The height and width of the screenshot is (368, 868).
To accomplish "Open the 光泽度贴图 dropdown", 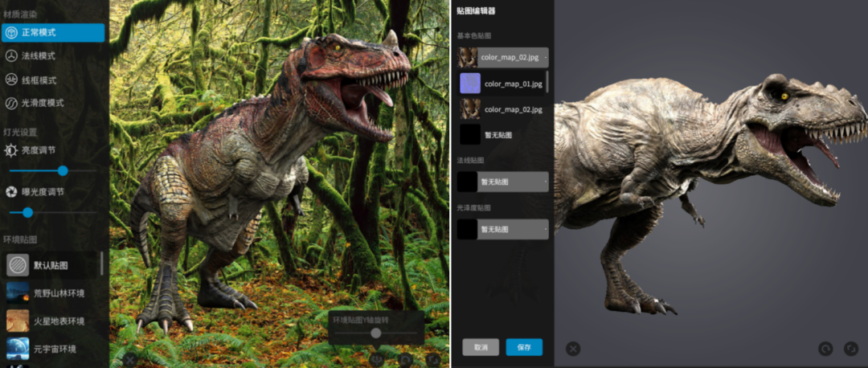I will click(x=502, y=229).
